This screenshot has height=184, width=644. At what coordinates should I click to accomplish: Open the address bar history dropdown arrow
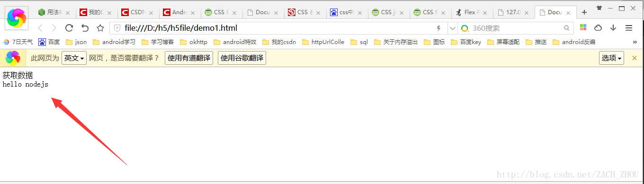pyautogui.click(x=452, y=28)
